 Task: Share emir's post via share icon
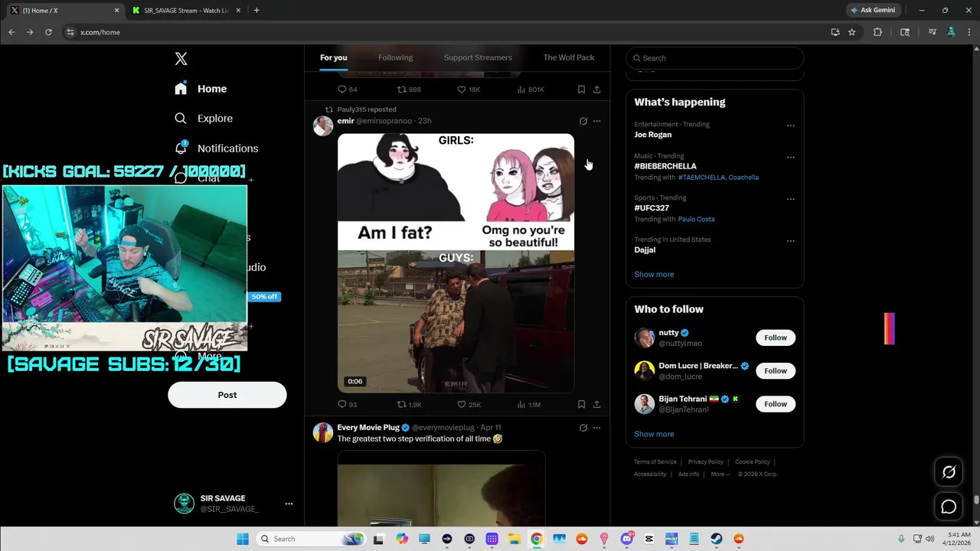pyautogui.click(x=596, y=404)
